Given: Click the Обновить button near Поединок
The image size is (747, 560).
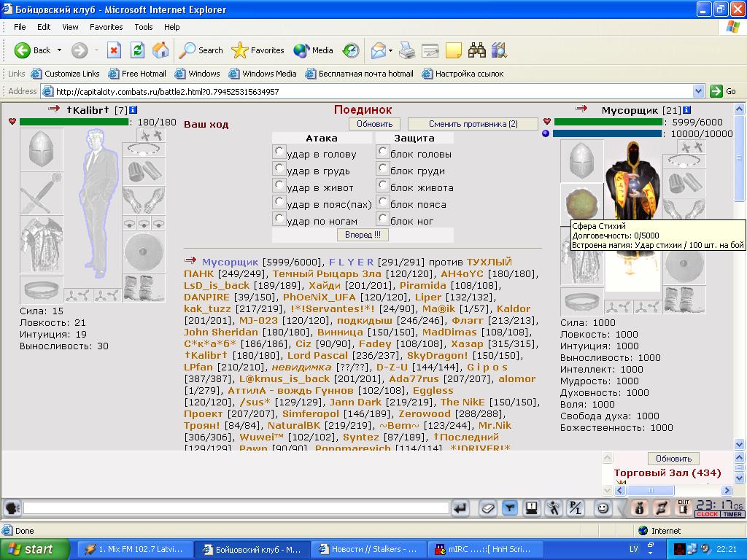Looking at the screenshot, I should 374,124.
